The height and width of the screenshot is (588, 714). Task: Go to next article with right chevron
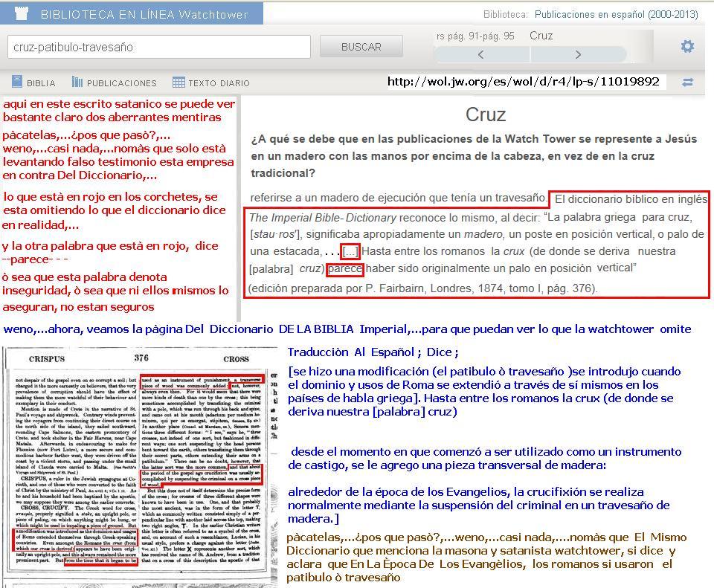pos(578,54)
